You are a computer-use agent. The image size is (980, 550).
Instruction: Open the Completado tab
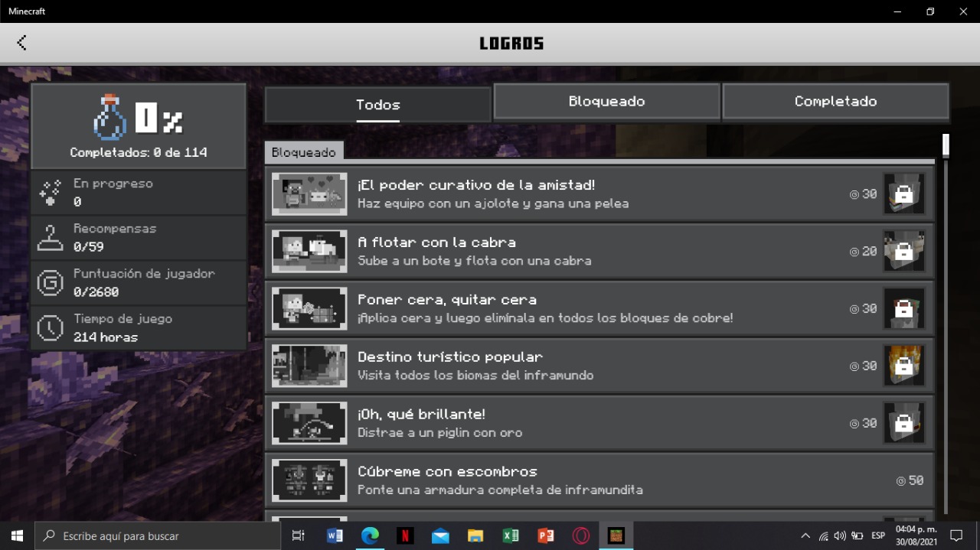pyautogui.click(x=835, y=101)
